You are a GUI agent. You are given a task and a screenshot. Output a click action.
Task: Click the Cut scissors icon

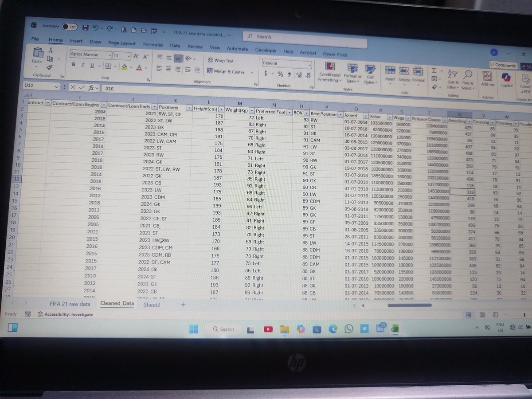pos(51,50)
